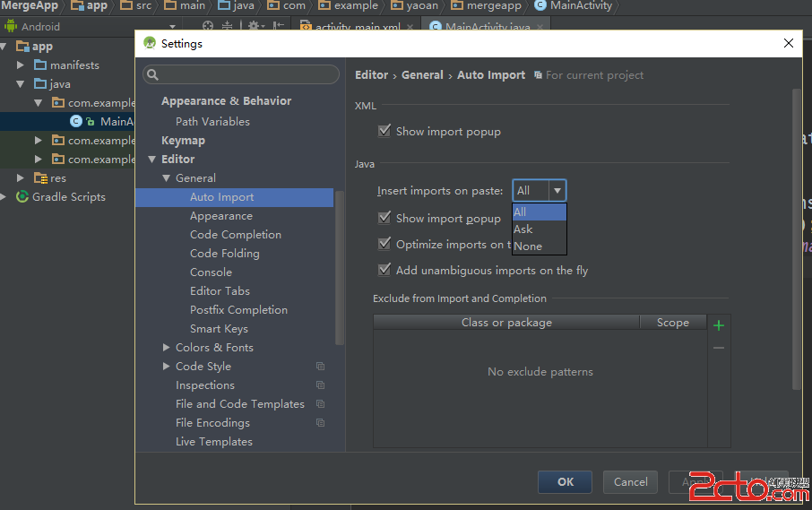Toggle XML Show import popup checkbox
This screenshot has width=812, height=510.
coord(384,131)
